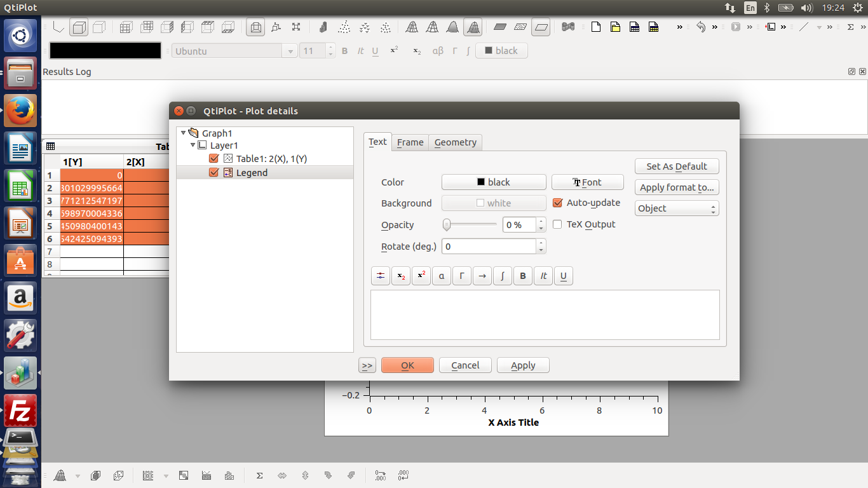This screenshot has width=868, height=488.
Task: Open the Font chooser button
Action: point(588,182)
